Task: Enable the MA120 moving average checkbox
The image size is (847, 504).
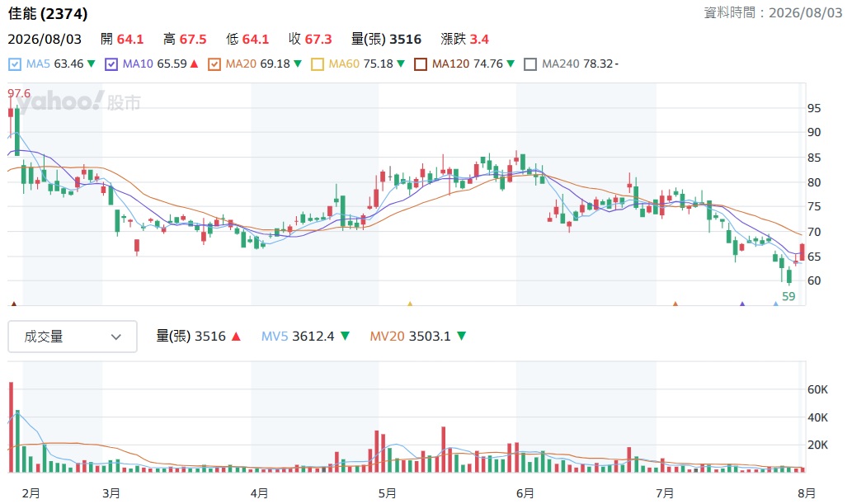Action: 421,64
